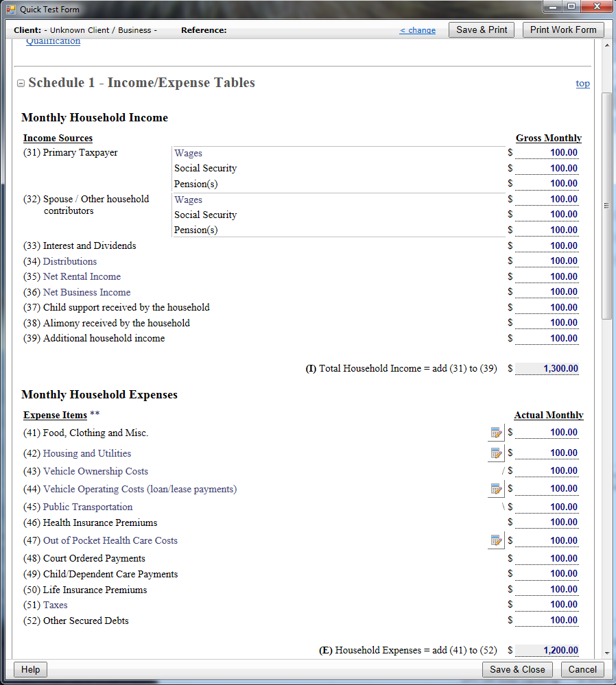Edit Other Secured Debts amount
Viewport: 616px width, 685px height.
click(547, 621)
